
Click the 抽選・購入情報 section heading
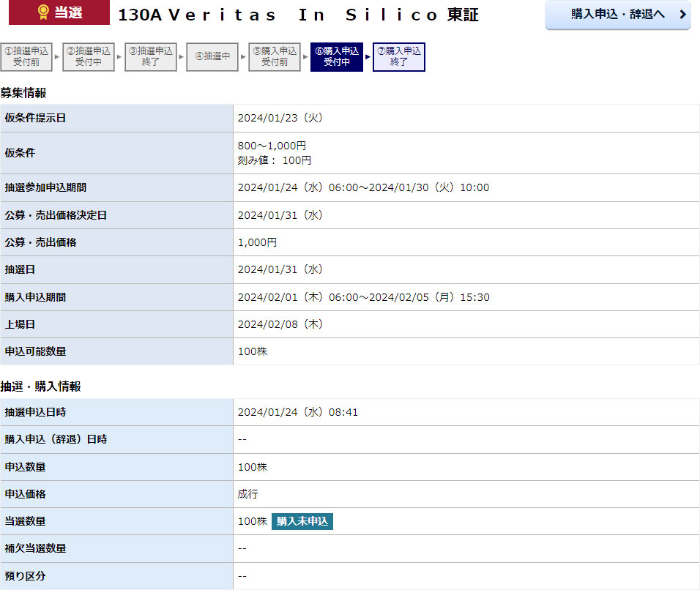pyautogui.click(x=40, y=387)
